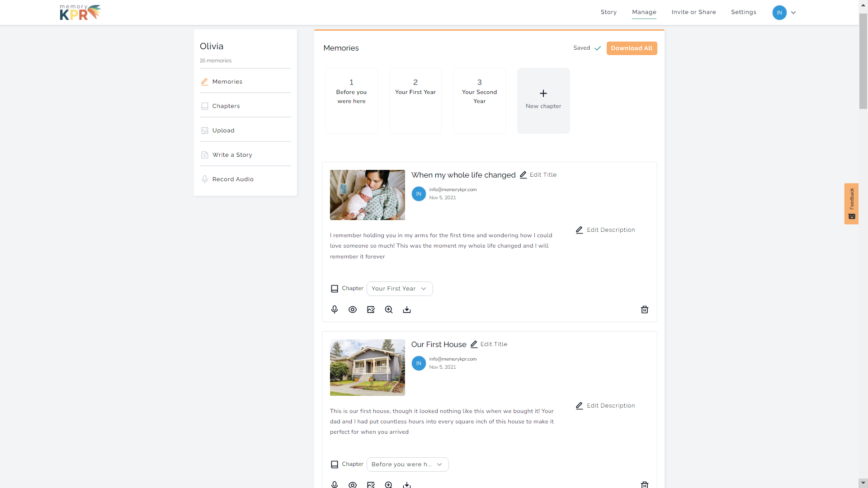Open the Manage tab
The width and height of the screenshot is (868, 488).
click(x=644, y=12)
